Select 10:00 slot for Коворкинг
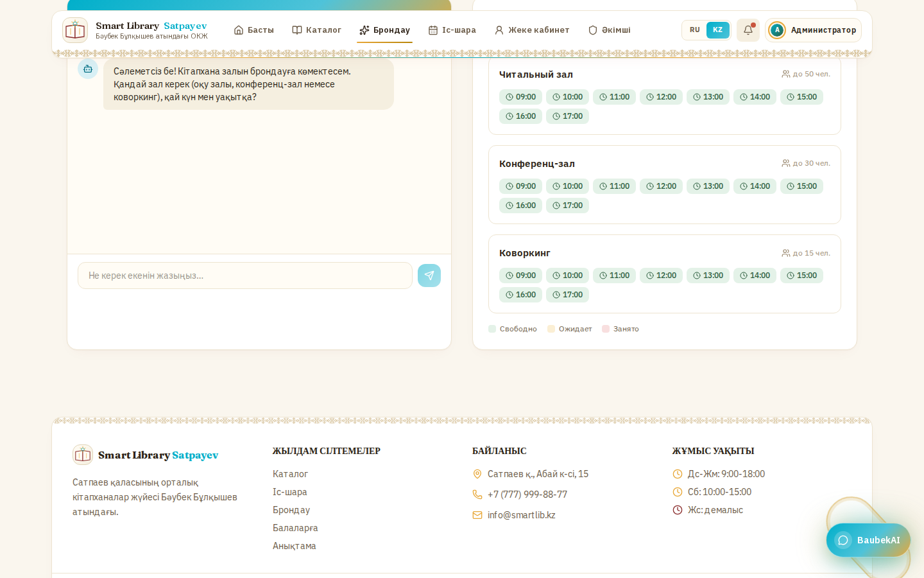This screenshot has width=924, height=578. click(568, 276)
